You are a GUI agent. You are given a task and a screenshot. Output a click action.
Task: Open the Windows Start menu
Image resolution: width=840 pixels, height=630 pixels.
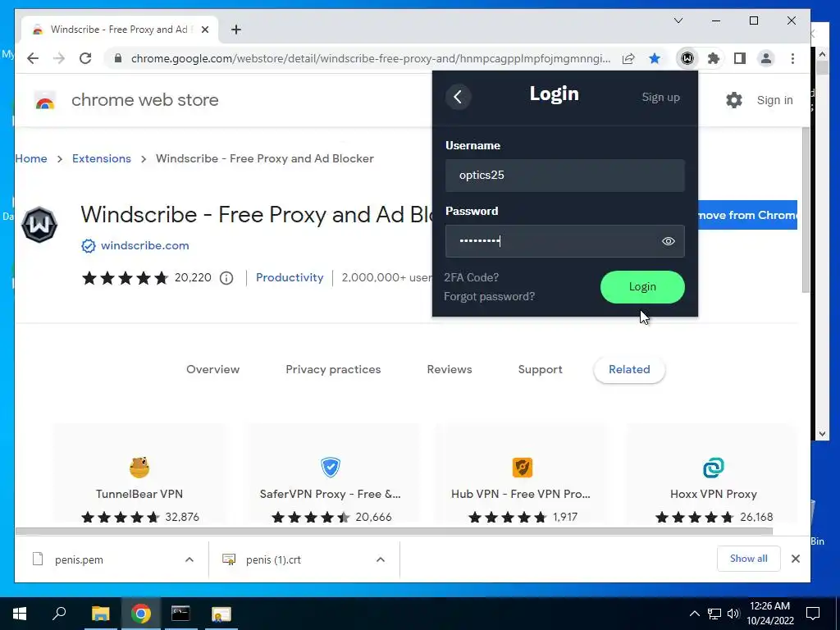20,614
